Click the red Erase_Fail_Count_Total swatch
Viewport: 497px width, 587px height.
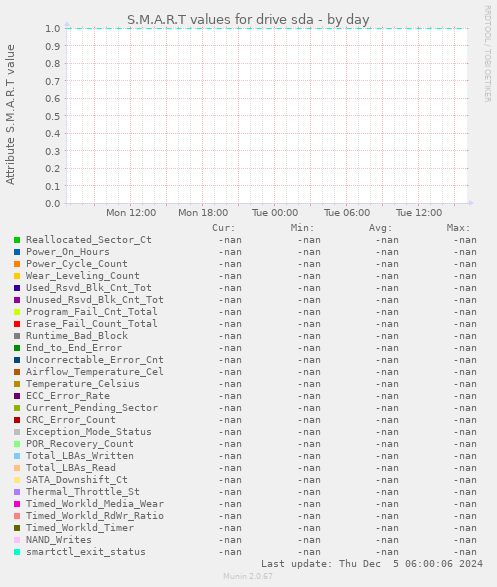pos(17,324)
